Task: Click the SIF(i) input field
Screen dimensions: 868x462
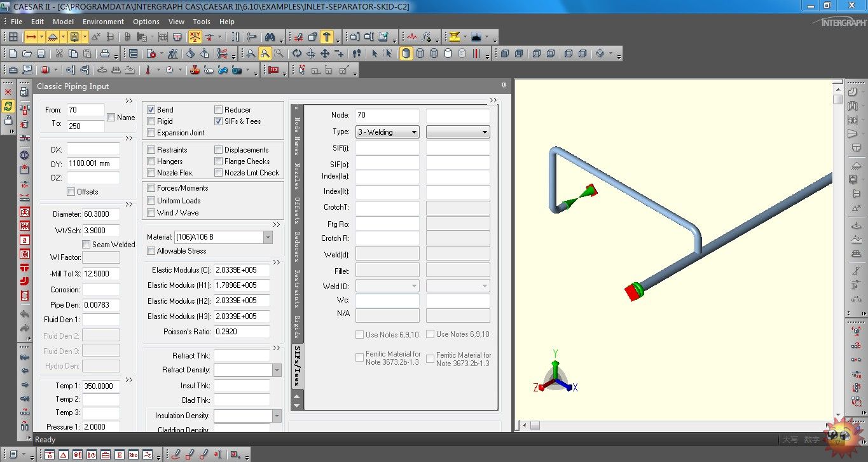Action: 387,147
